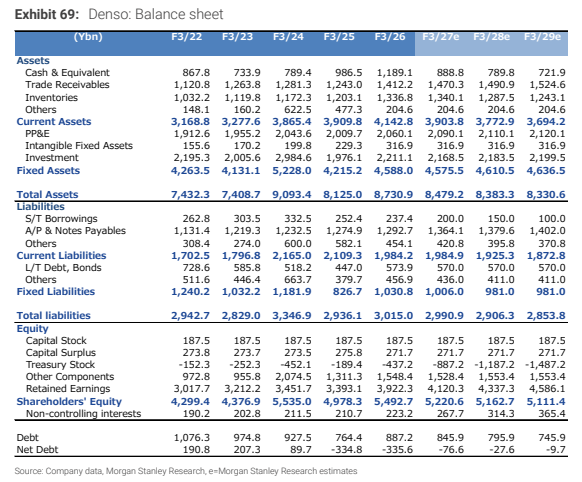Select the Net Debt F3/25 value -334.8
Screen dimensions: 582x482
tap(346, 450)
